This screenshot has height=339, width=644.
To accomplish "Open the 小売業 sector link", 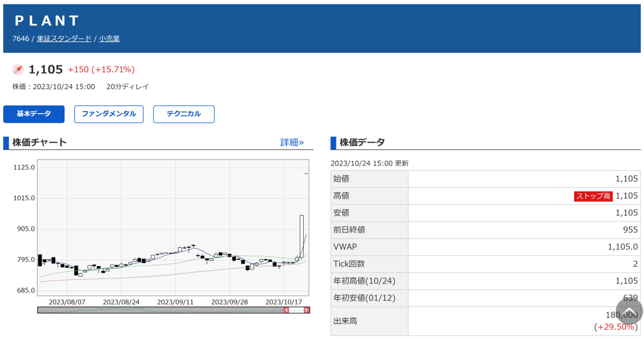I will (109, 39).
